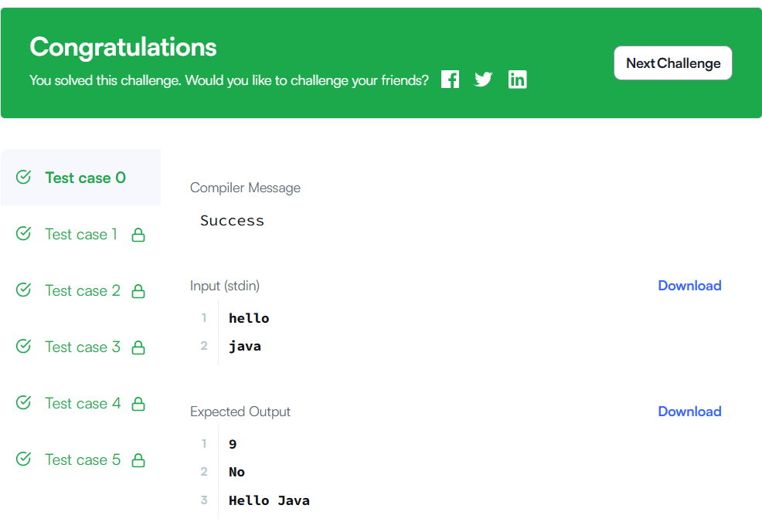
Task: Click lock icon beside Test case 3
Action: click(138, 347)
